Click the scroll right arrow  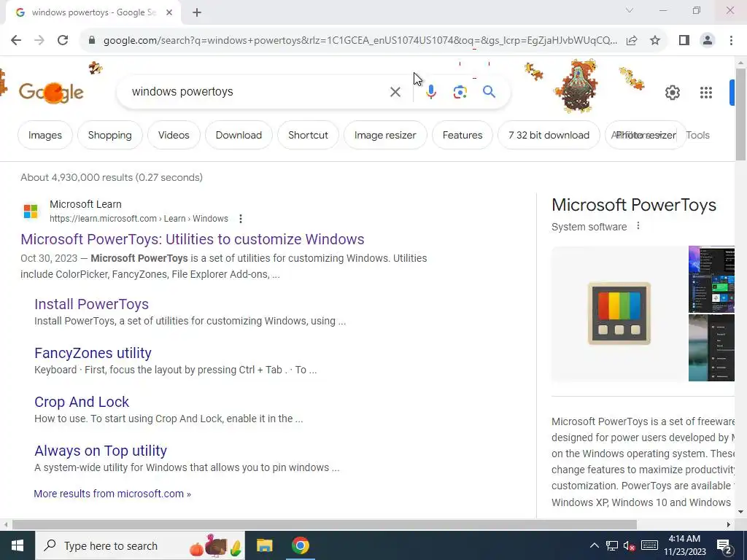(729, 525)
